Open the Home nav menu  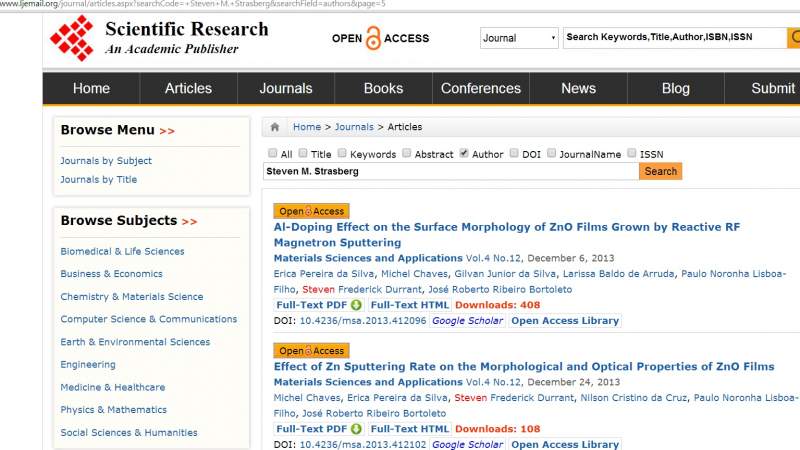tap(91, 88)
